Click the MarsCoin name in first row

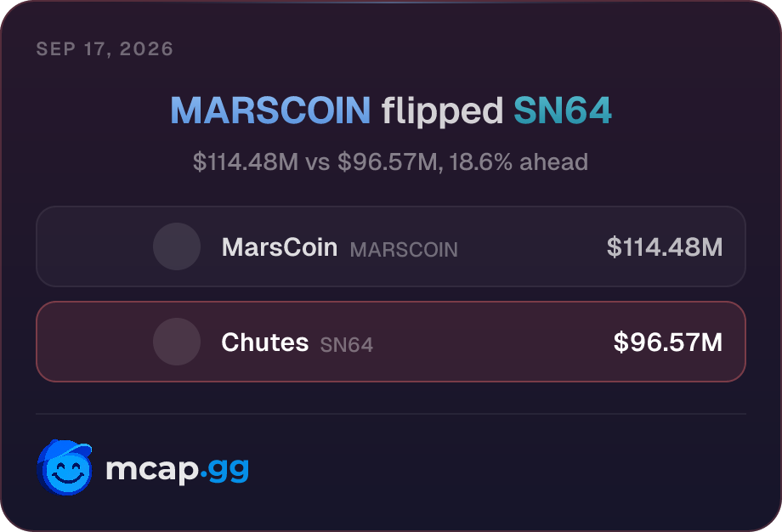pos(280,247)
